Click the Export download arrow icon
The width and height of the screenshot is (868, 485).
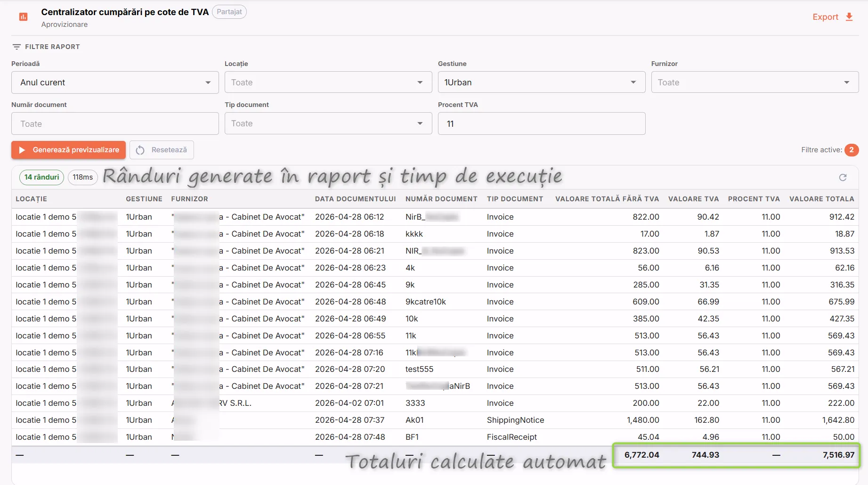click(849, 17)
